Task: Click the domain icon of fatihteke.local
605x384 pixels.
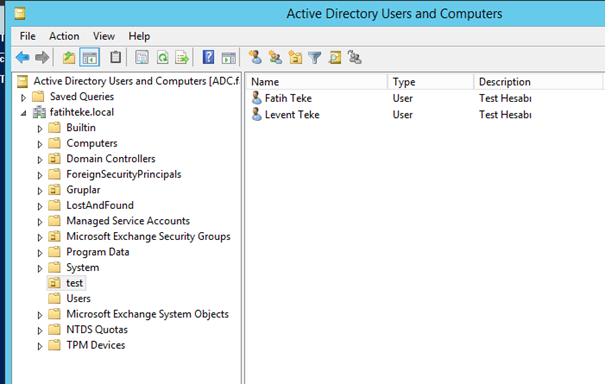Action: coord(39,112)
